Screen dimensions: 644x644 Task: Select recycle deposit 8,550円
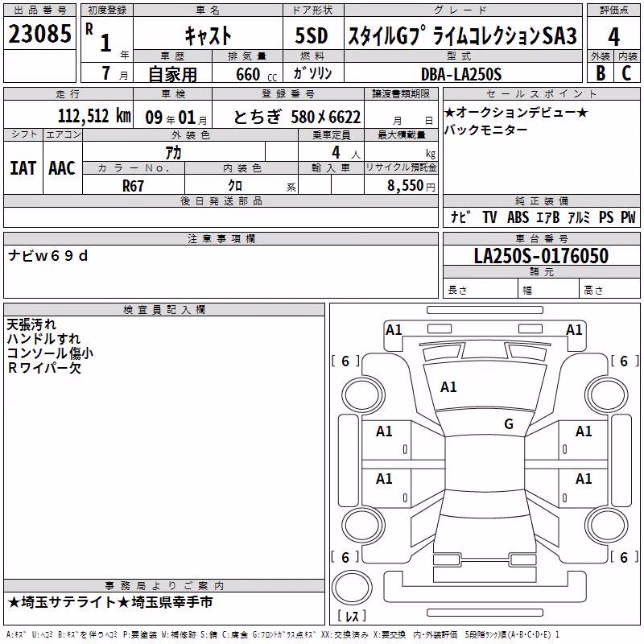411,186
